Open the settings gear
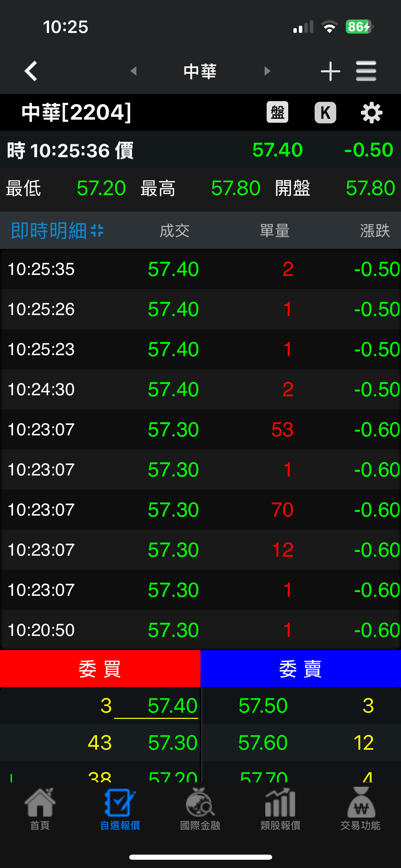The height and width of the screenshot is (868, 401). pyautogui.click(x=372, y=112)
